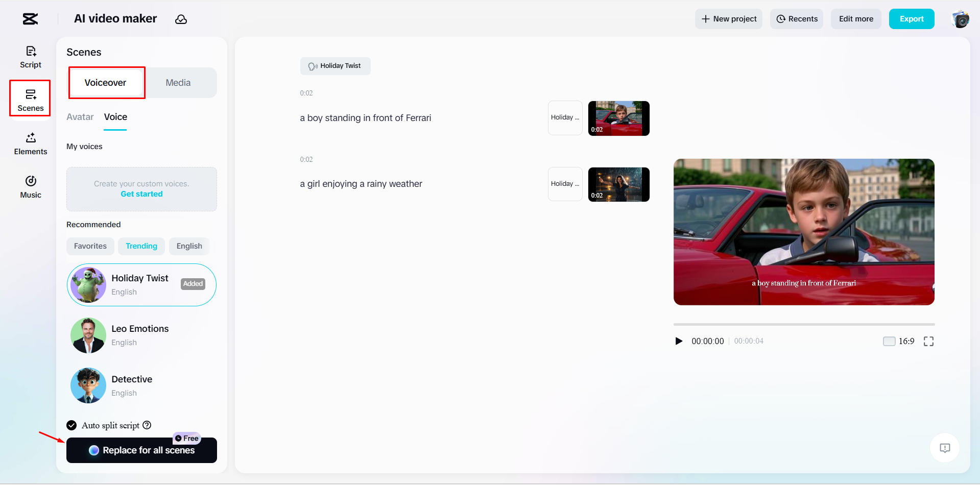This screenshot has height=485, width=980.
Task: Click the CapCut logo
Action: pyautogui.click(x=29, y=18)
